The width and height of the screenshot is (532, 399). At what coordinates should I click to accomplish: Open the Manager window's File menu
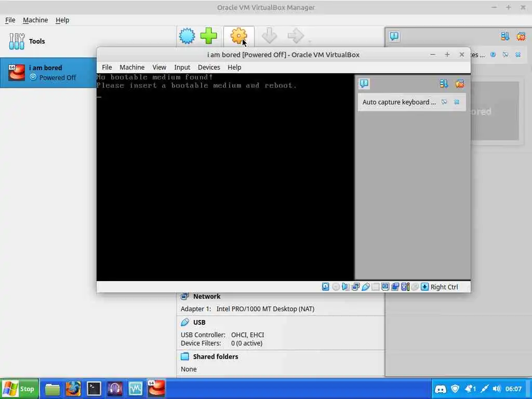[x=10, y=20]
